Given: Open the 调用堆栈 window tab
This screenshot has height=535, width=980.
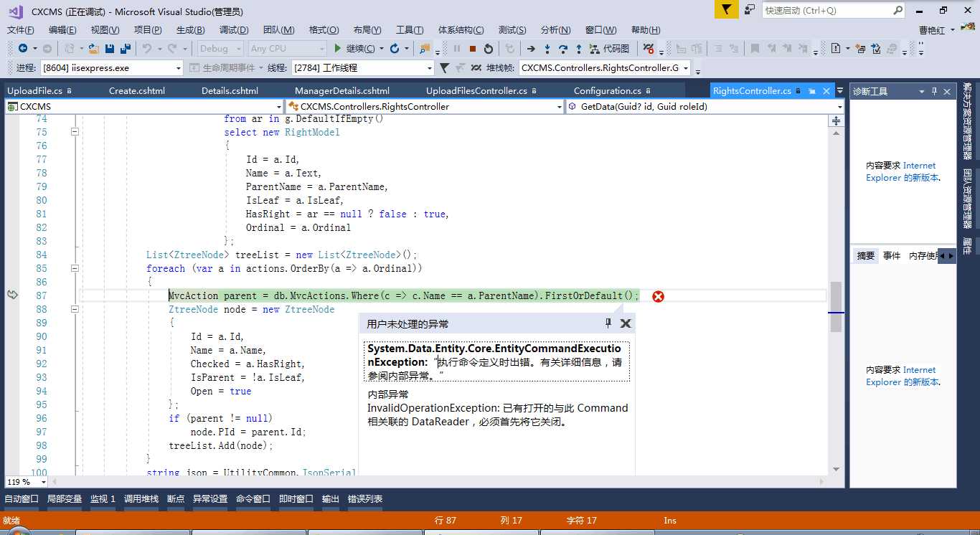Looking at the screenshot, I should [x=141, y=499].
